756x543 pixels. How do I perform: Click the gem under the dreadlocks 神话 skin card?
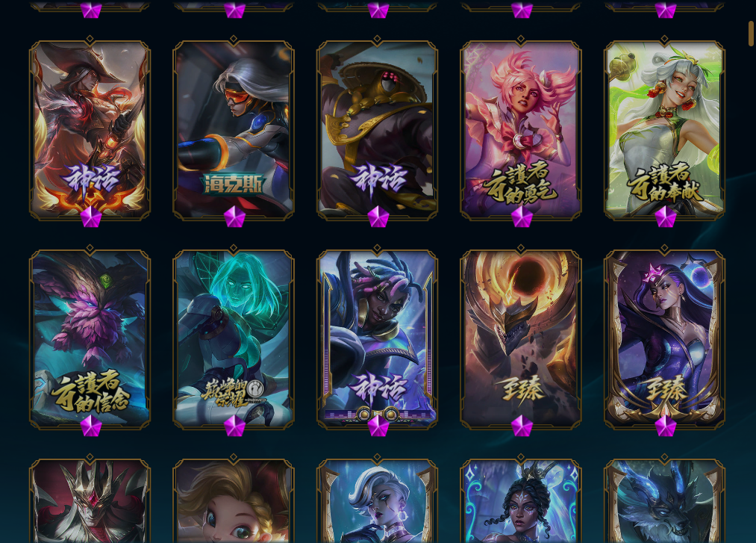(378, 426)
